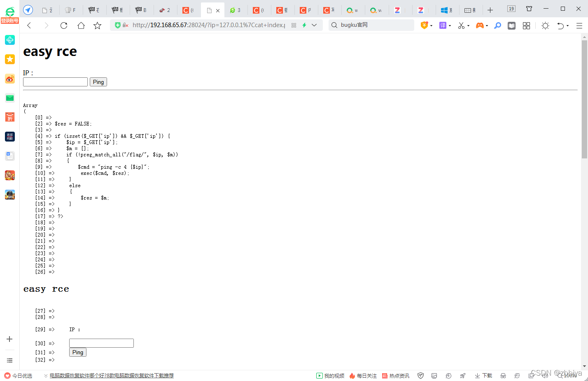Open the skin shirt icon
Screen dimensions: 588x381
tap(529, 9)
